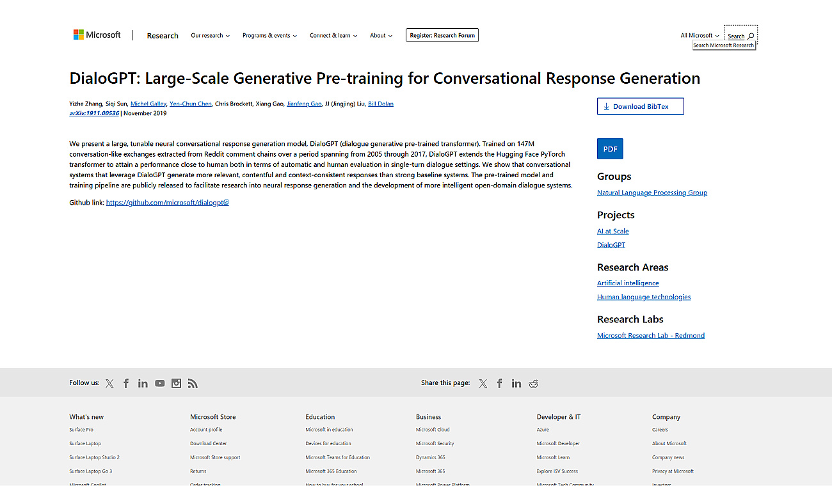832x504 pixels.
Task: Open Returns footer link
Action: (x=198, y=471)
